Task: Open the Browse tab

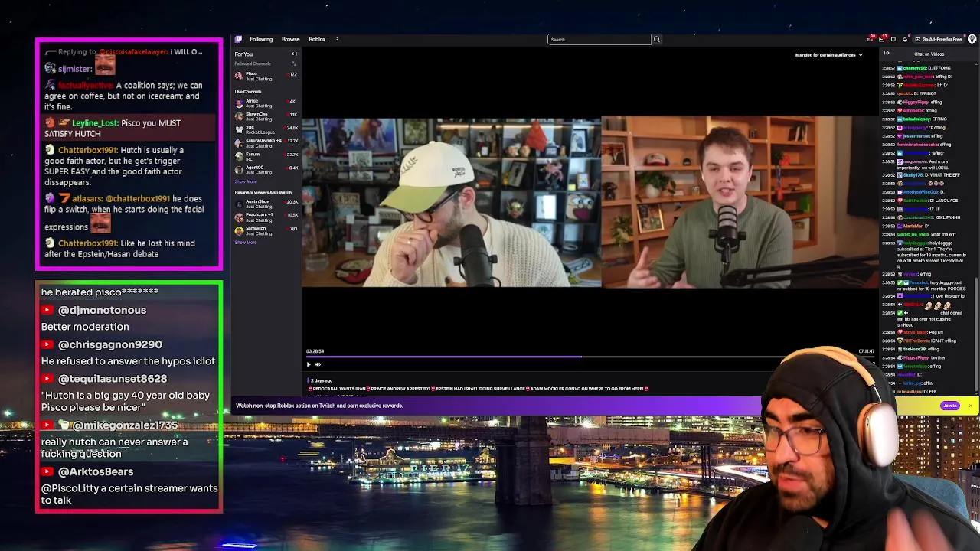Action: 290,39
